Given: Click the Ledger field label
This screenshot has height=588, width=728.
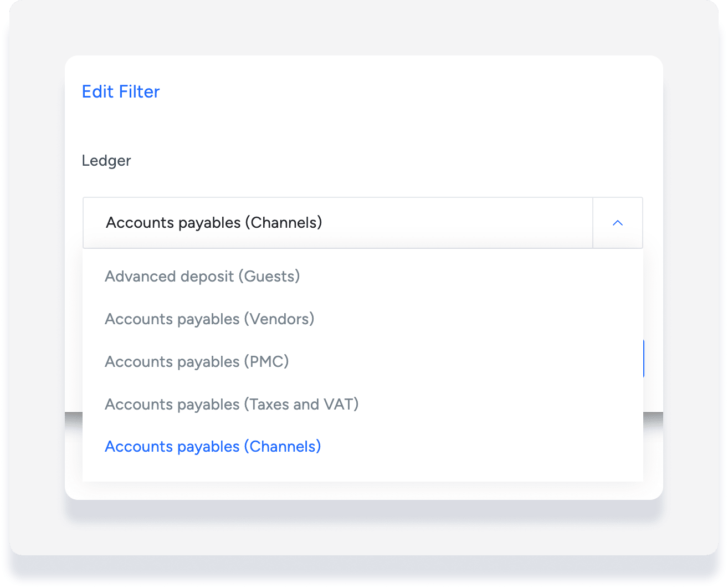Looking at the screenshot, I should (x=106, y=161).
